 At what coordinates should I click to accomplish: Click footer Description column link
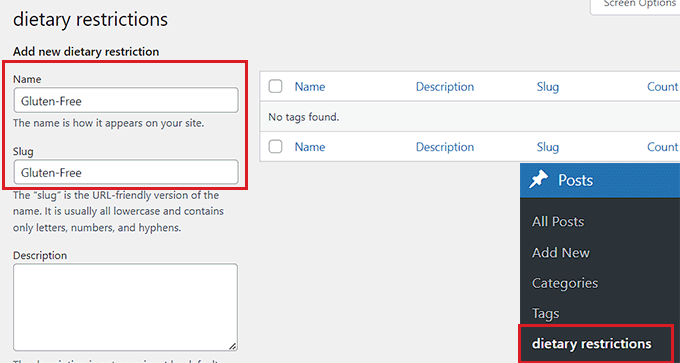click(x=445, y=147)
